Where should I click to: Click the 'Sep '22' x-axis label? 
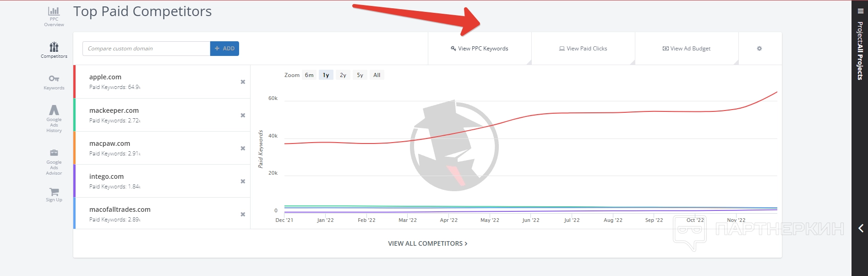pos(654,220)
